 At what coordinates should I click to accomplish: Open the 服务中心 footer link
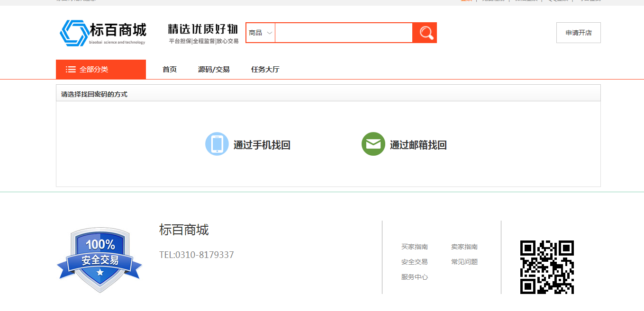(415, 277)
